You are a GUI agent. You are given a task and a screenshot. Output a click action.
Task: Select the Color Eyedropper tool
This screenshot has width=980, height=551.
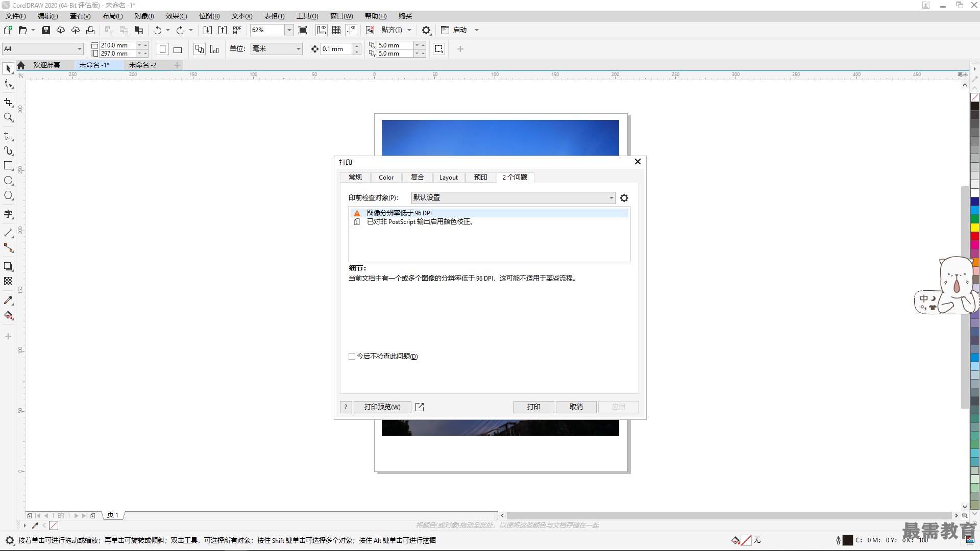[8, 300]
